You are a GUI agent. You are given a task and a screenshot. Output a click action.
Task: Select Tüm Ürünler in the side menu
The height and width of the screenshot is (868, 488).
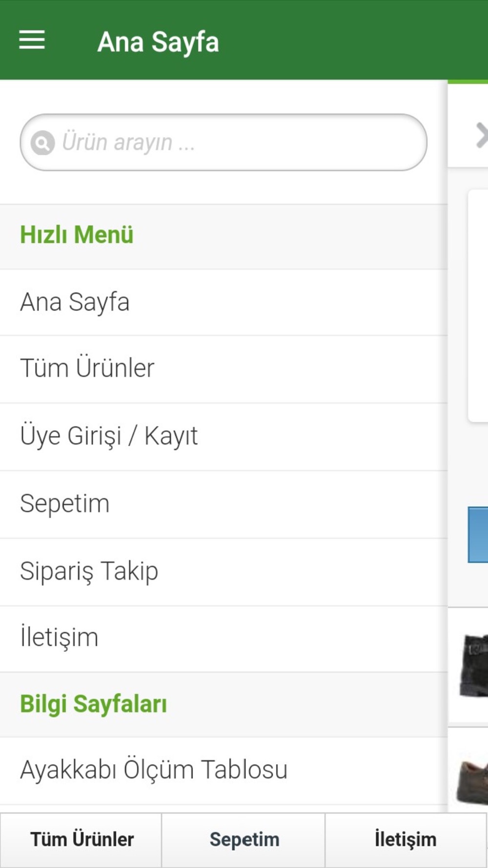[87, 369]
